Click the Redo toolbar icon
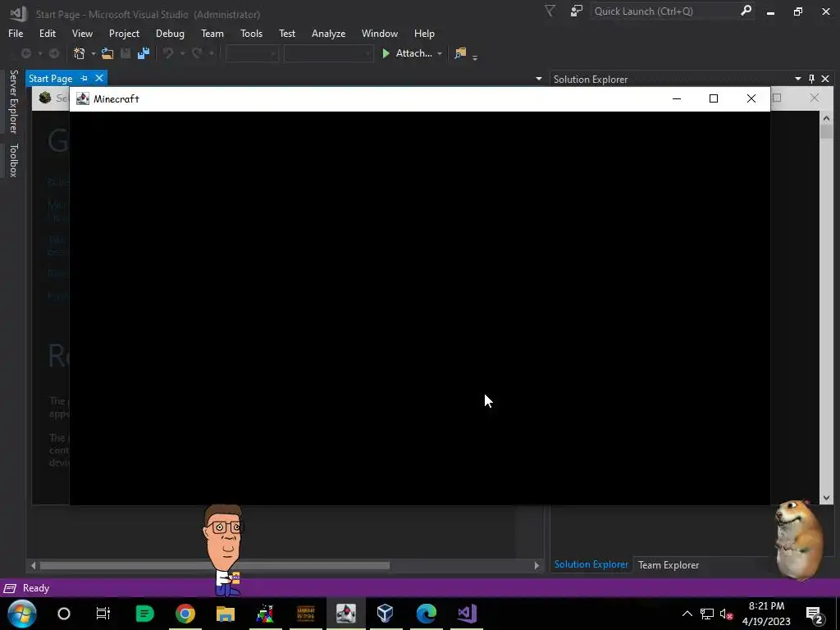The height and width of the screenshot is (630, 840). tap(197, 53)
